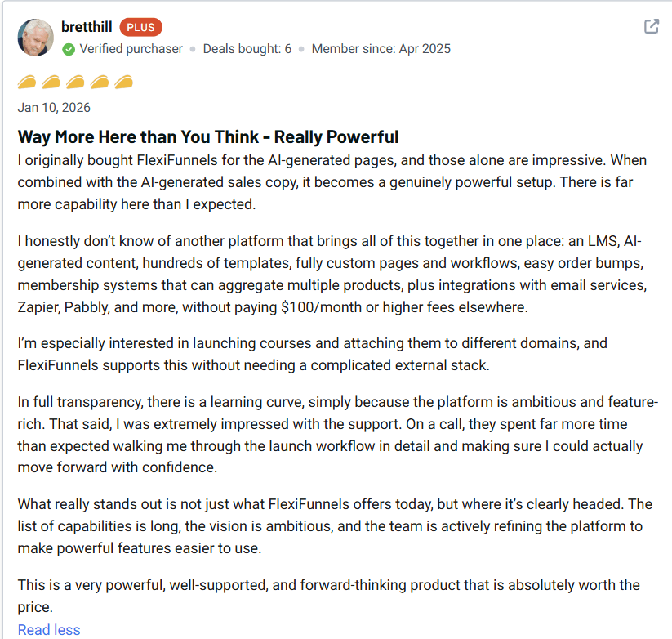Click the paragraph starting 'What really stands out'

[x=327, y=526]
